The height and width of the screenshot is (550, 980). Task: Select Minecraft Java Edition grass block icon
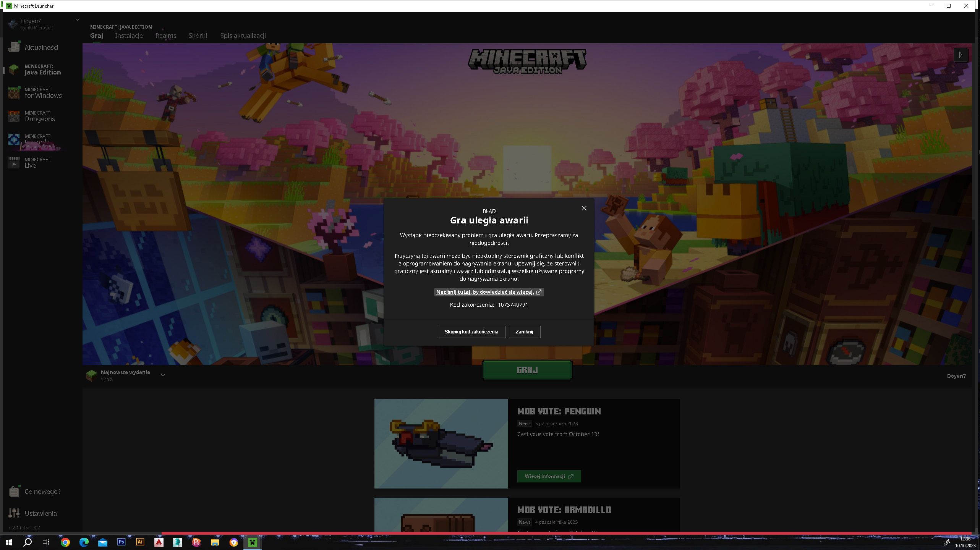point(14,70)
